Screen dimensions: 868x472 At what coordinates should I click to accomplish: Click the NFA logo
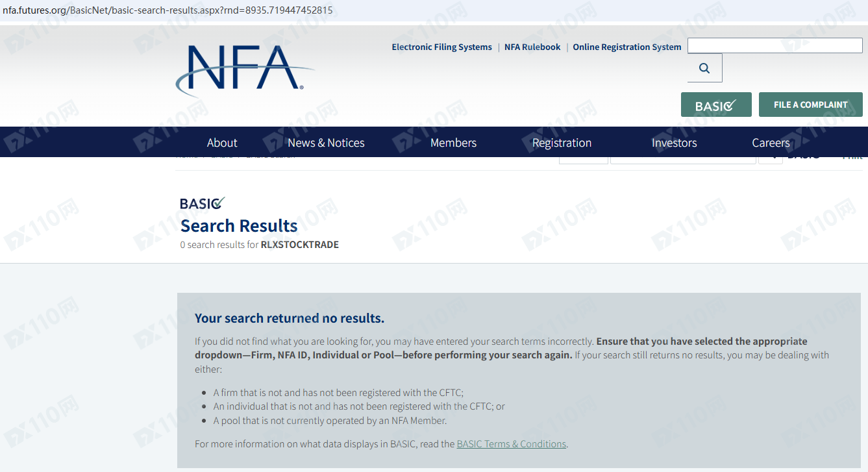coord(245,71)
